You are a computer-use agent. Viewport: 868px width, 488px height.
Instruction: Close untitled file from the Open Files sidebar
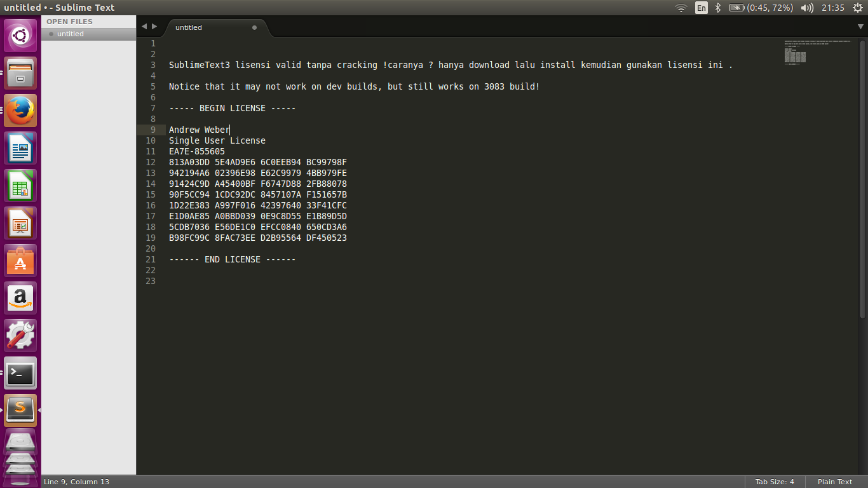tap(51, 34)
